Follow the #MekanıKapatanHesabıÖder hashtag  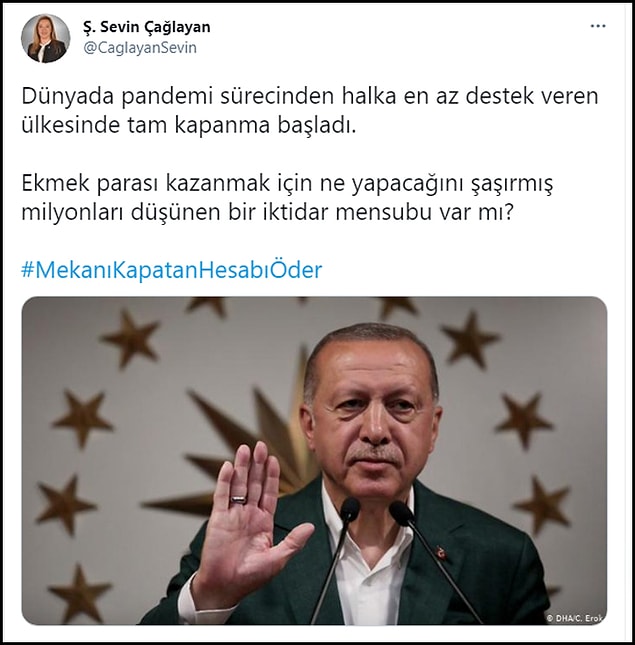172,270
